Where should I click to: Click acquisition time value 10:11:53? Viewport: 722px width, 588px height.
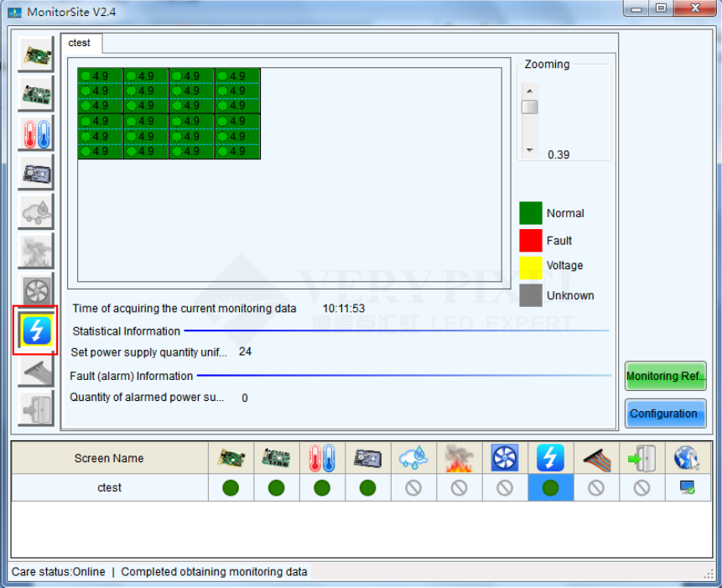point(344,309)
